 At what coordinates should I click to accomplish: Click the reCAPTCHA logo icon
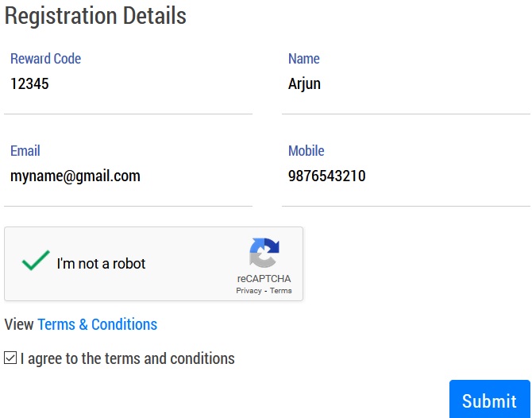tap(264, 254)
